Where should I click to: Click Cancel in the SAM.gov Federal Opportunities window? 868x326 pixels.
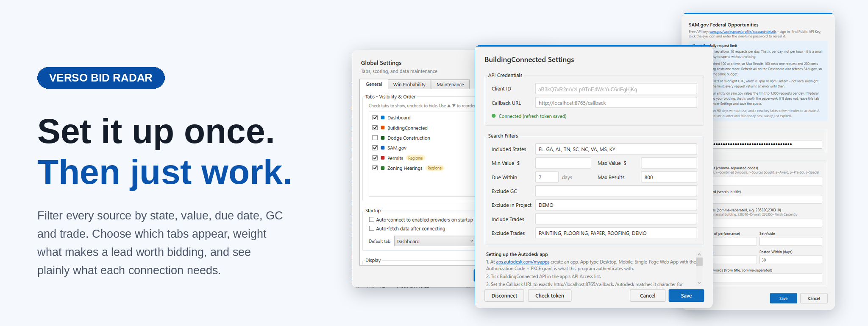(x=814, y=298)
